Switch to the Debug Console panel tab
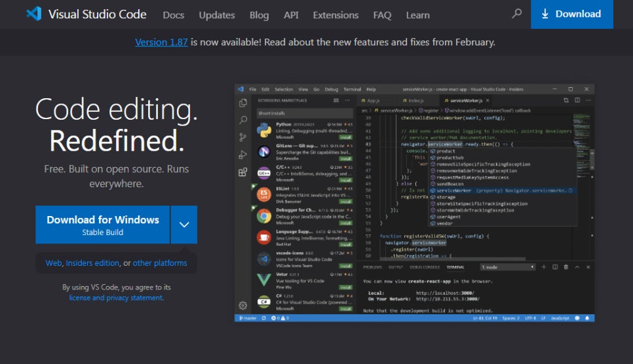The width and height of the screenshot is (633, 364). coord(424,267)
